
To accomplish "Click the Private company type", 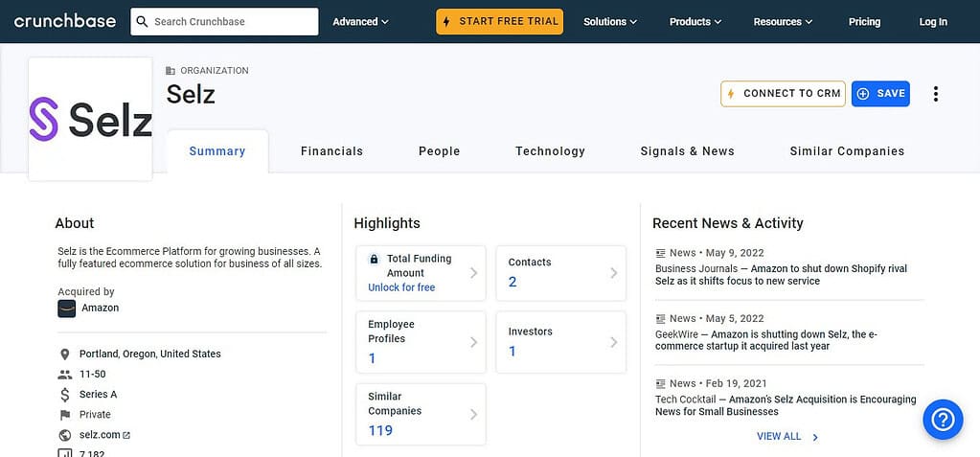I will (x=95, y=415).
